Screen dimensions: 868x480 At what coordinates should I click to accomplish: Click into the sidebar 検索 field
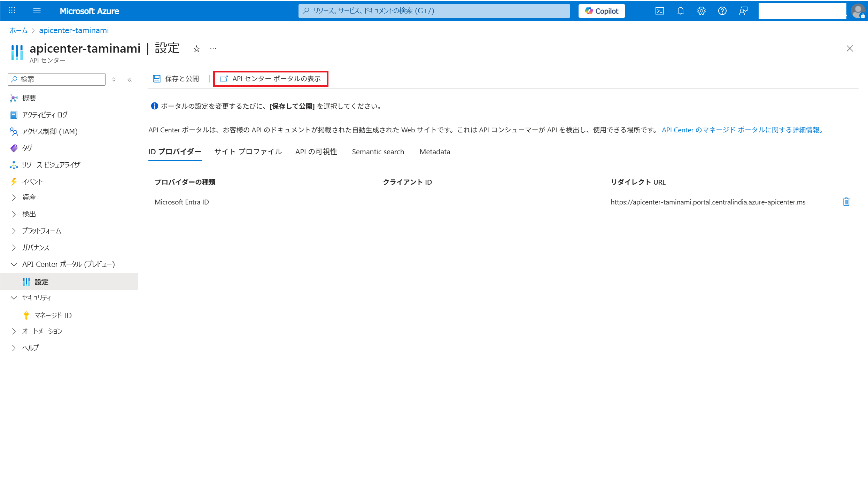point(56,79)
